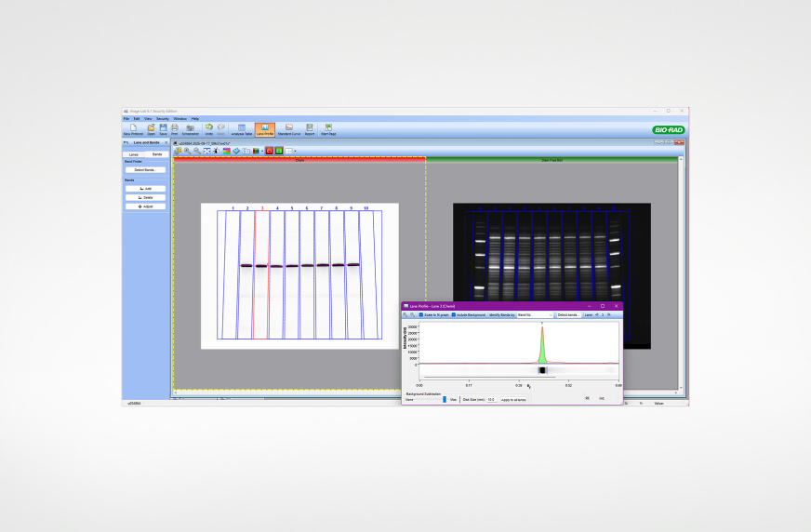Click the multichannel RGB view icon
This screenshot has height=532, width=811.
tap(256, 151)
